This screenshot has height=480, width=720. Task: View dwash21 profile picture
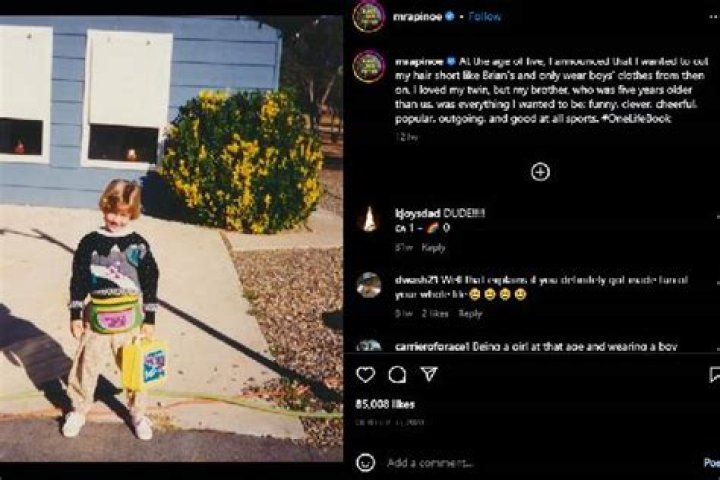pyautogui.click(x=369, y=285)
